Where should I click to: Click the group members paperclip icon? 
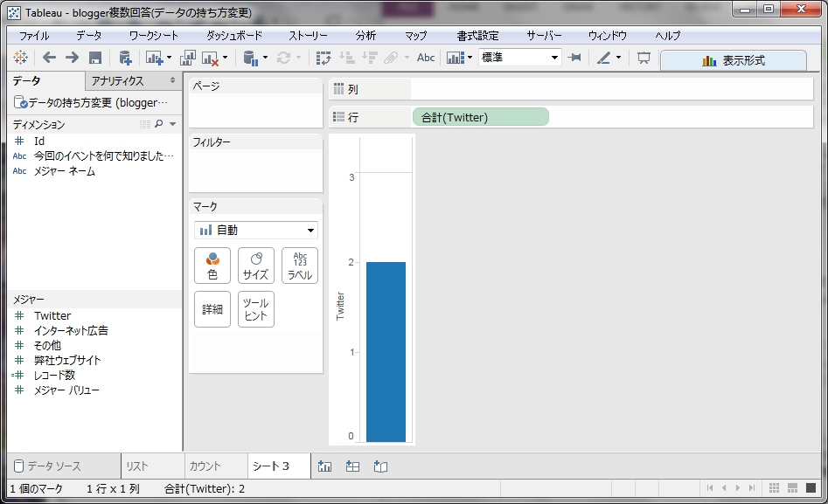(x=392, y=58)
